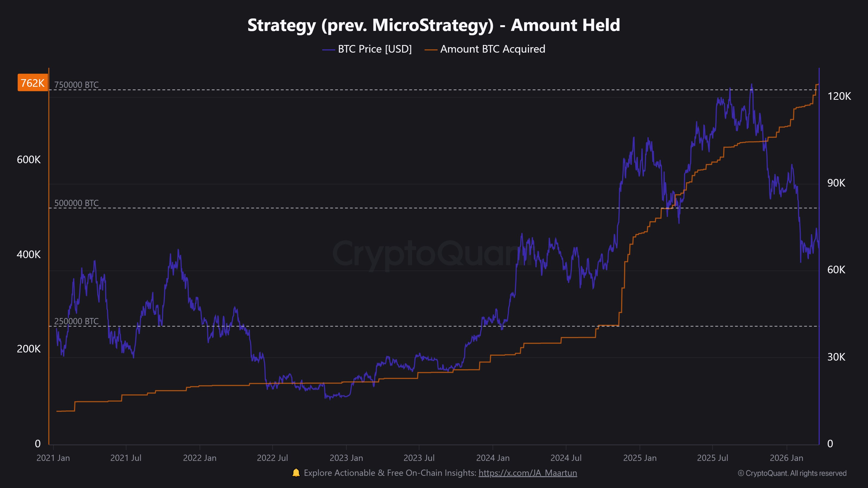
Task: Click the 90K right axis label
Action: click(x=836, y=183)
